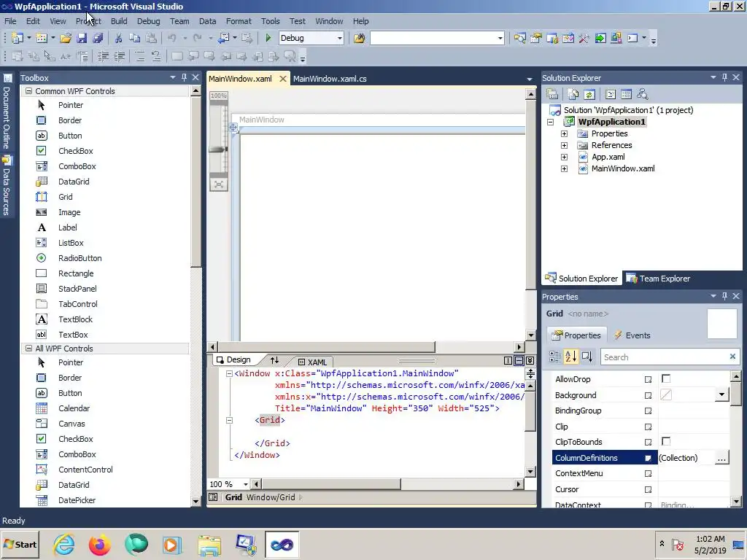Click property marker next to Cursor

[x=648, y=489]
